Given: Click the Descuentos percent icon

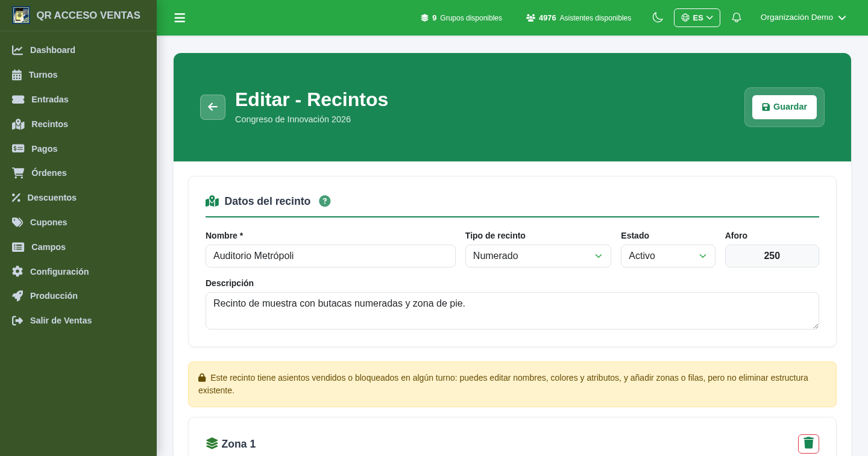Looking at the screenshot, I should point(16,198).
